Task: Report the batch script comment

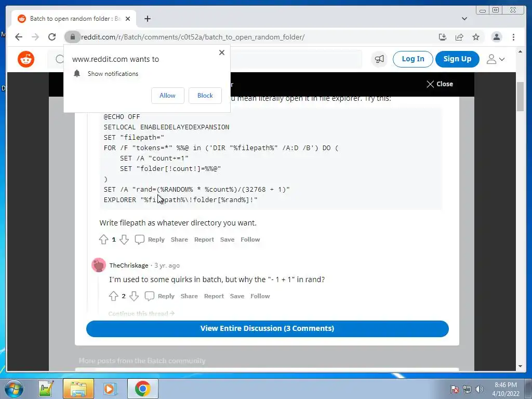Action: 204,240
